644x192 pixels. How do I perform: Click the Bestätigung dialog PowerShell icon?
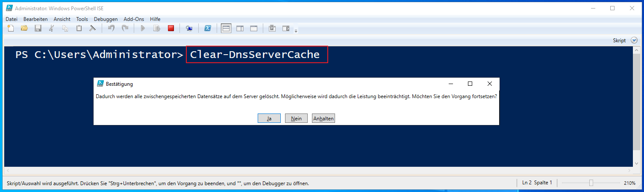tap(100, 84)
